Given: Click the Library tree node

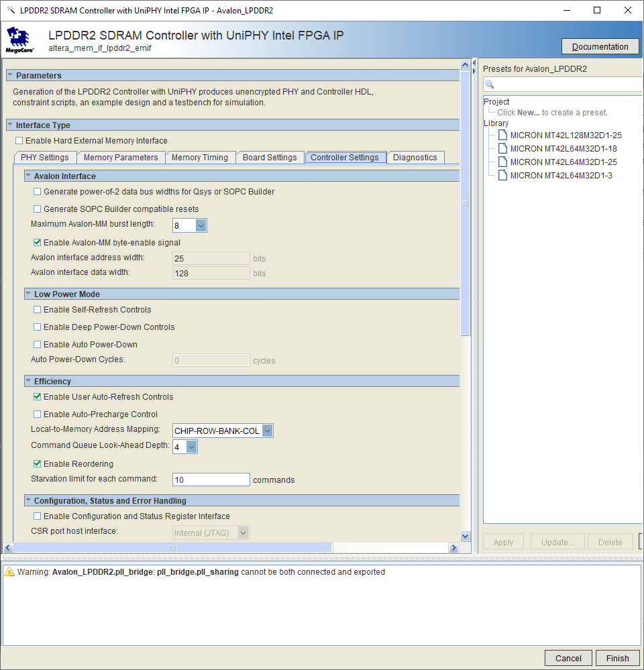Looking at the screenshot, I should tap(496, 123).
